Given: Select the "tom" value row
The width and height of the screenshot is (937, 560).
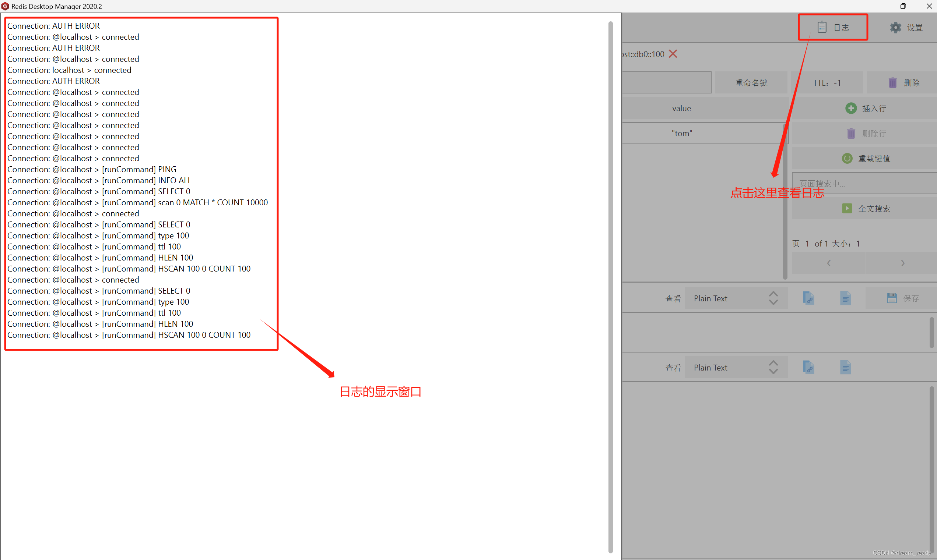Looking at the screenshot, I should pos(682,133).
